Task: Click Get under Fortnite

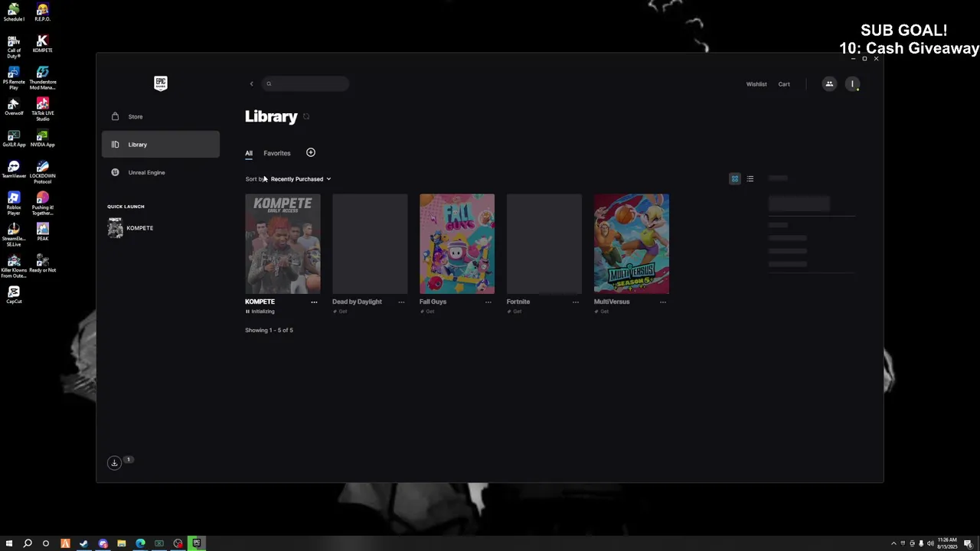Action: (514, 311)
